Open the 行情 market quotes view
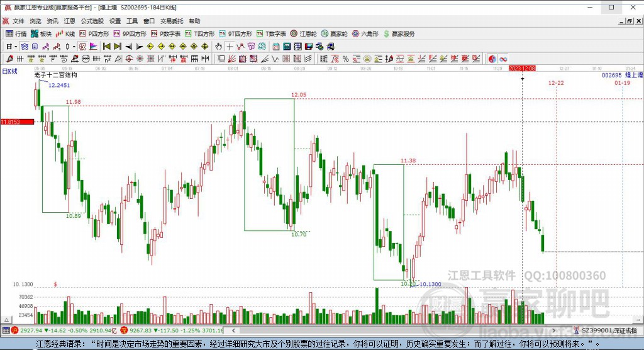644x350 pixels. 16,34
